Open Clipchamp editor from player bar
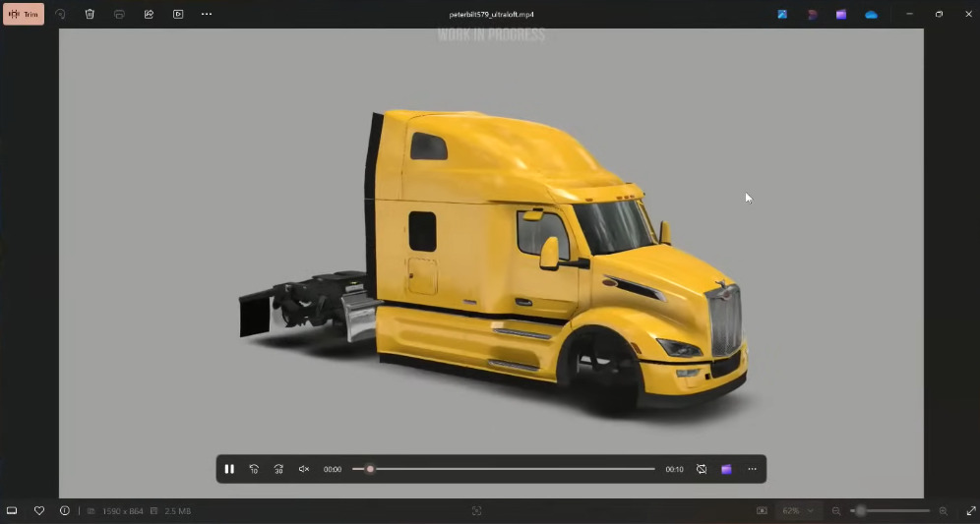The height and width of the screenshot is (524, 980). pos(726,469)
